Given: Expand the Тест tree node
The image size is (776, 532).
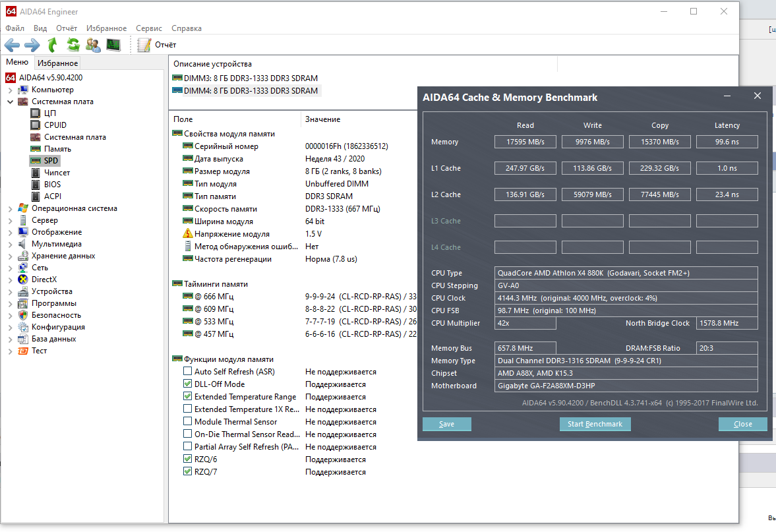Looking at the screenshot, I should pos(11,351).
